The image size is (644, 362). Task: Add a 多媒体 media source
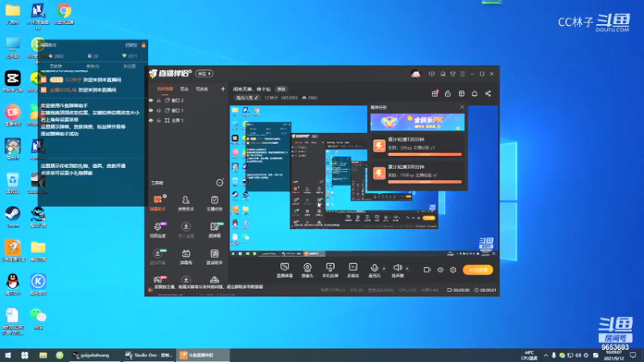353,270
